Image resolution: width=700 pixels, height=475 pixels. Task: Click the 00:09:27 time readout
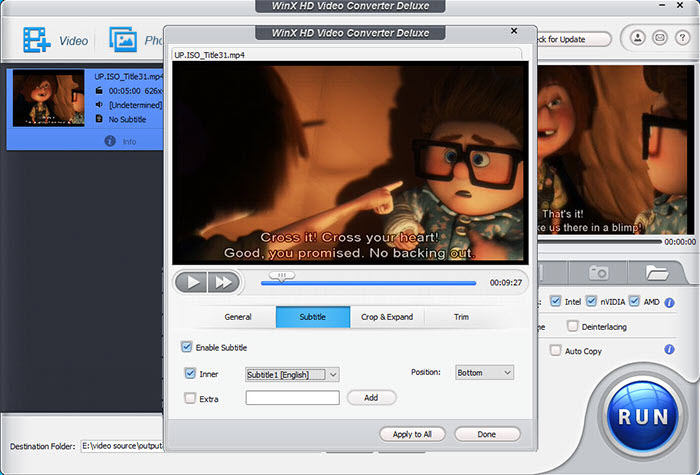click(x=506, y=283)
